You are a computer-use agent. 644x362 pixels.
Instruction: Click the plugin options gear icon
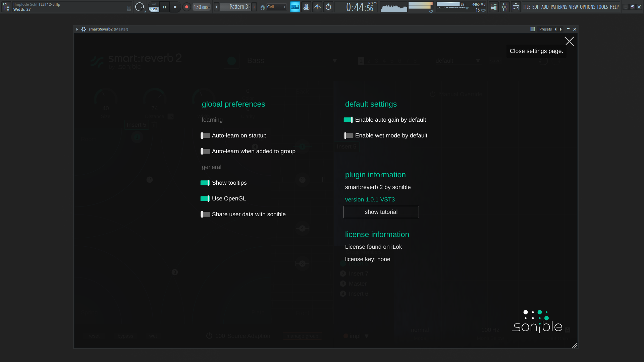coord(84,29)
